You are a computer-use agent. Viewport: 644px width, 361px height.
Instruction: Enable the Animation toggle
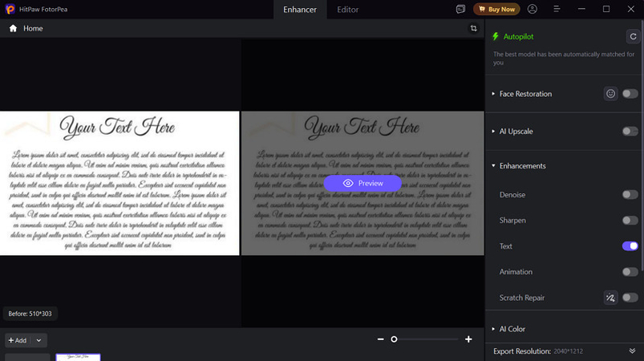point(630,272)
